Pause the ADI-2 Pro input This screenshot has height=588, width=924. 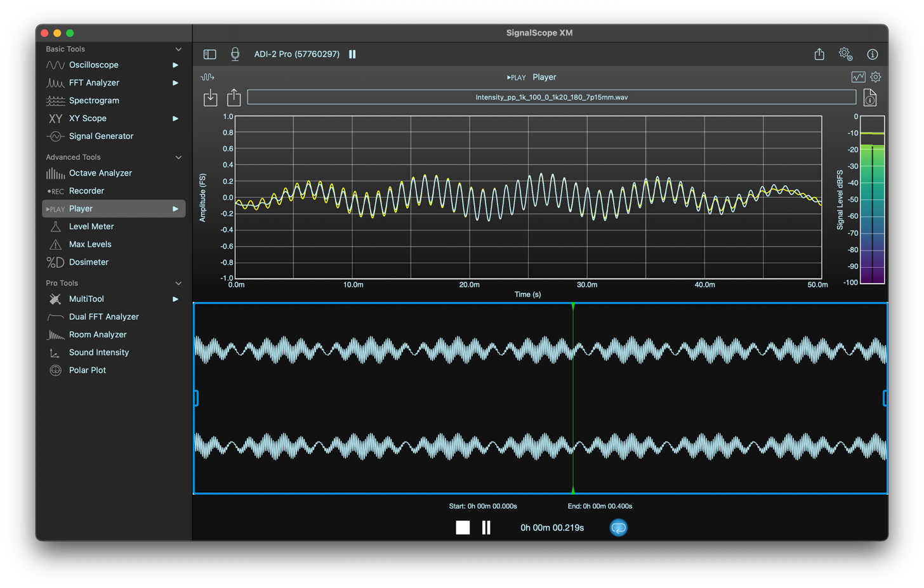[x=352, y=55]
